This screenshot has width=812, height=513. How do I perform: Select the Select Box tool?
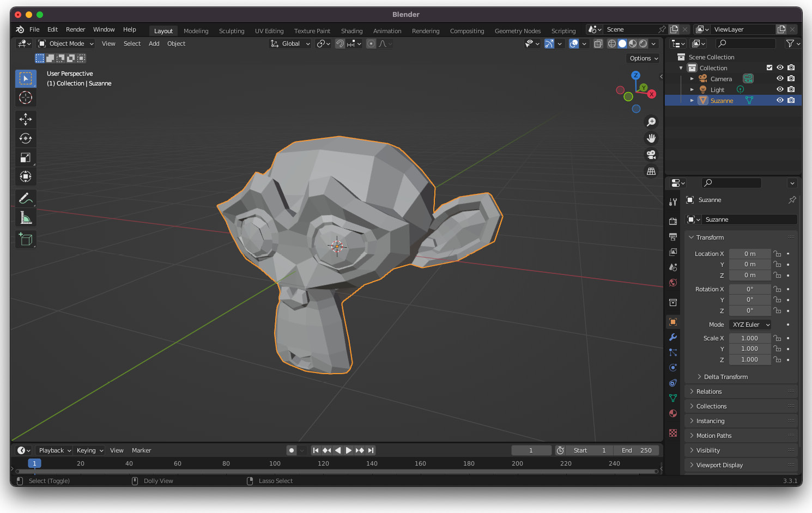[x=26, y=79]
